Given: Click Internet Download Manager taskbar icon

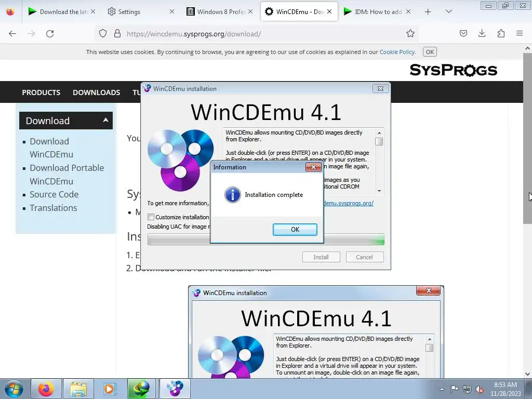Looking at the screenshot, I should point(141,389).
